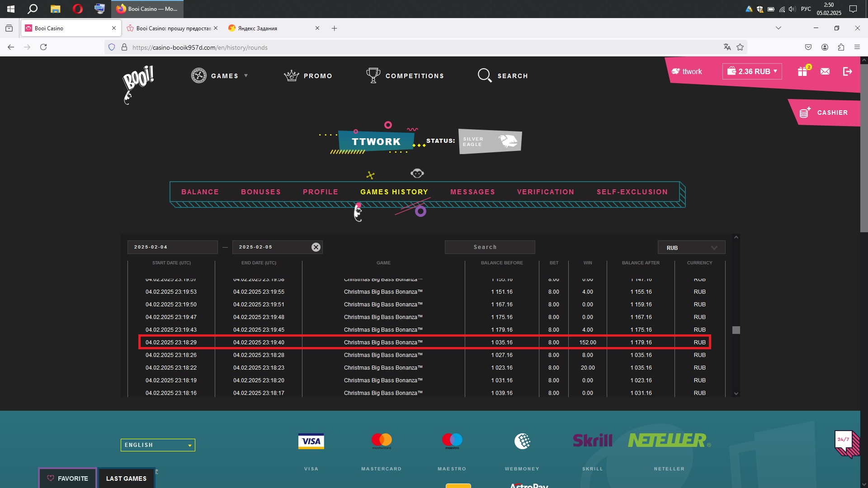Switch to the 'Booi Casino: прошу предостав' tab

pos(172,28)
